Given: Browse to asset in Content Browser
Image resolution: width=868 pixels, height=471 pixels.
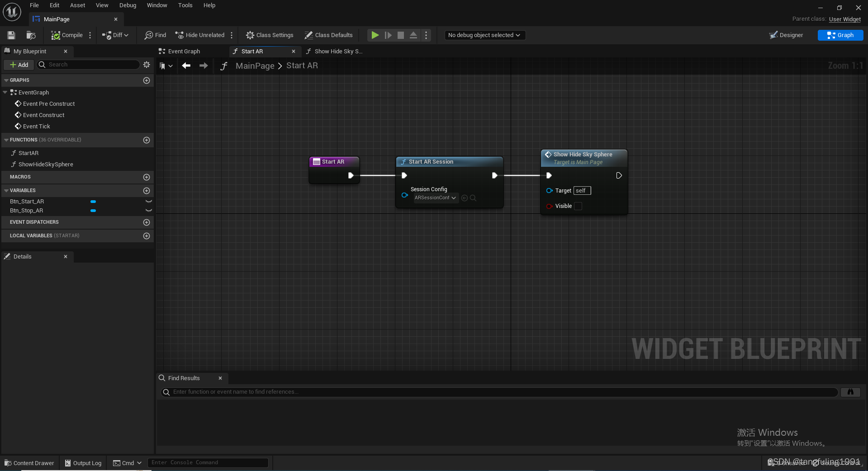Looking at the screenshot, I should tap(31, 35).
